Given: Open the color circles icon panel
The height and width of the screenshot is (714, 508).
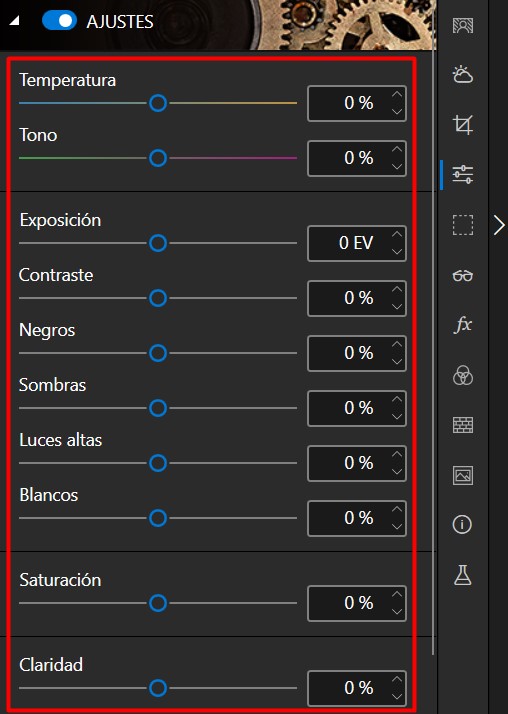Looking at the screenshot, I should (x=462, y=375).
